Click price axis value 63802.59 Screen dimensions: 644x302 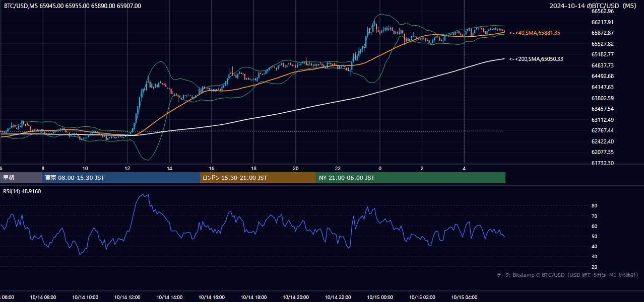pyautogui.click(x=602, y=98)
